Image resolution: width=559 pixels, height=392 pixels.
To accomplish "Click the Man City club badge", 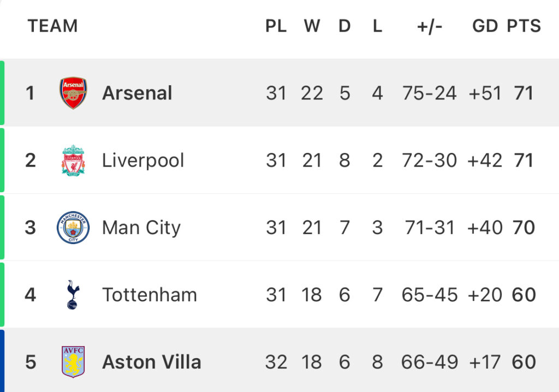I will [73, 228].
